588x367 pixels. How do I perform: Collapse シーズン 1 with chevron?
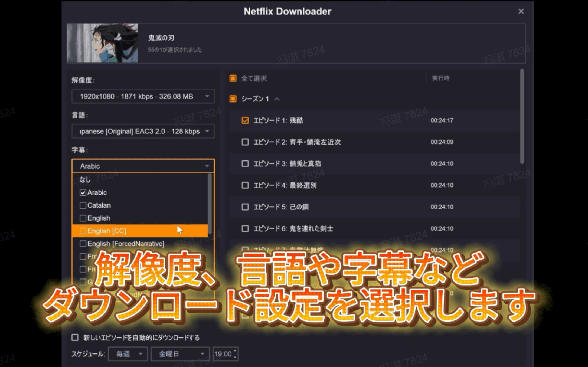point(277,99)
